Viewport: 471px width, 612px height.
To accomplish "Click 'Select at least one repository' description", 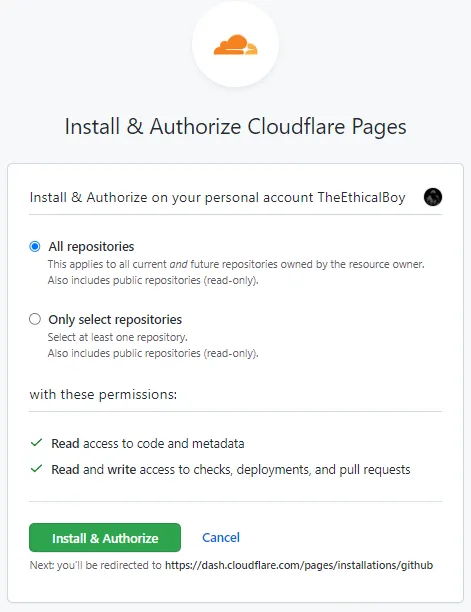I will coord(117,337).
